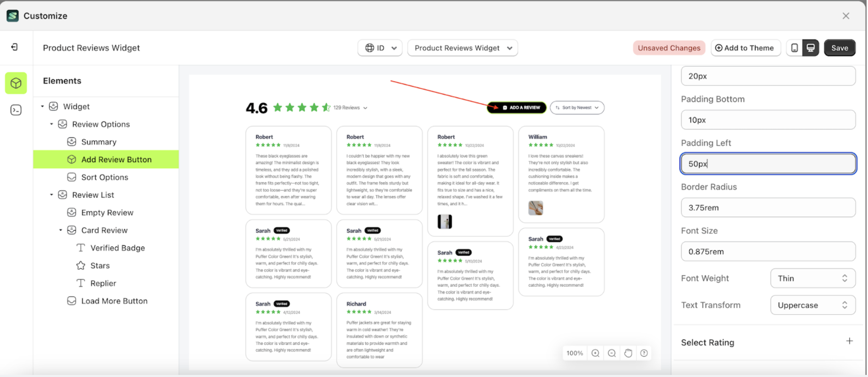The height and width of the screenshot is (377, 868).
Task: Click the Stars element star icon
Action: click(x=80, y=265)
